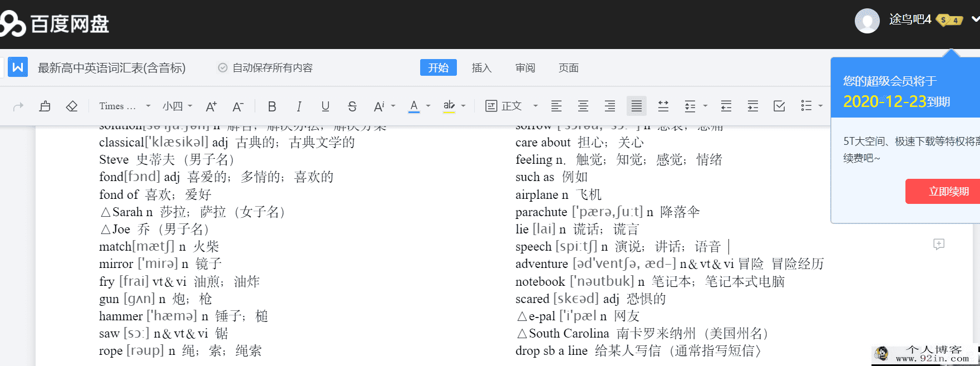Increase font size with A+ icon
980x366 pixels.
click(x=211, y=106)
